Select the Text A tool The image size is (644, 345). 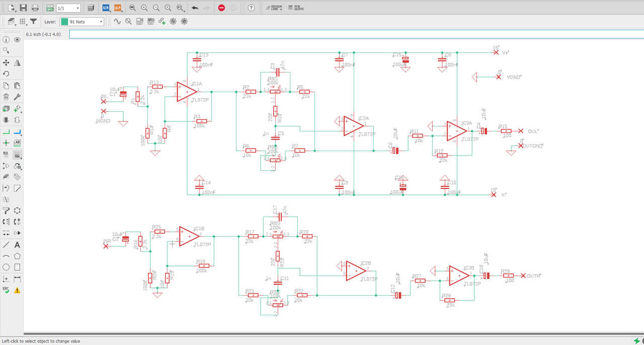tap(17, 245)
